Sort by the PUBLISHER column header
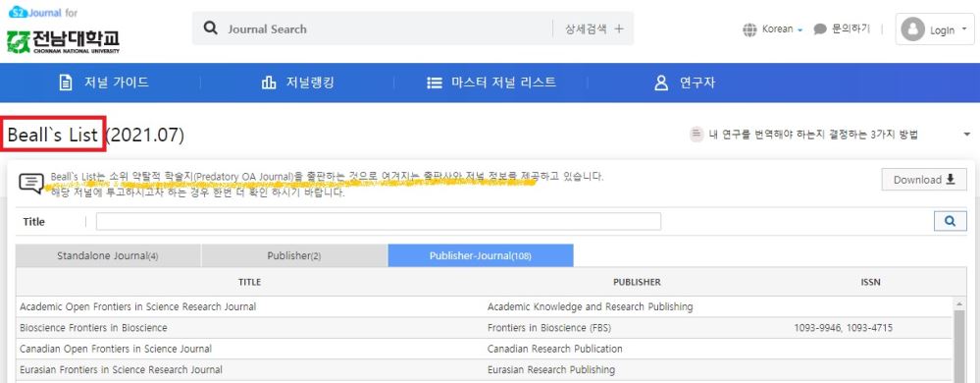 point(637,282)
